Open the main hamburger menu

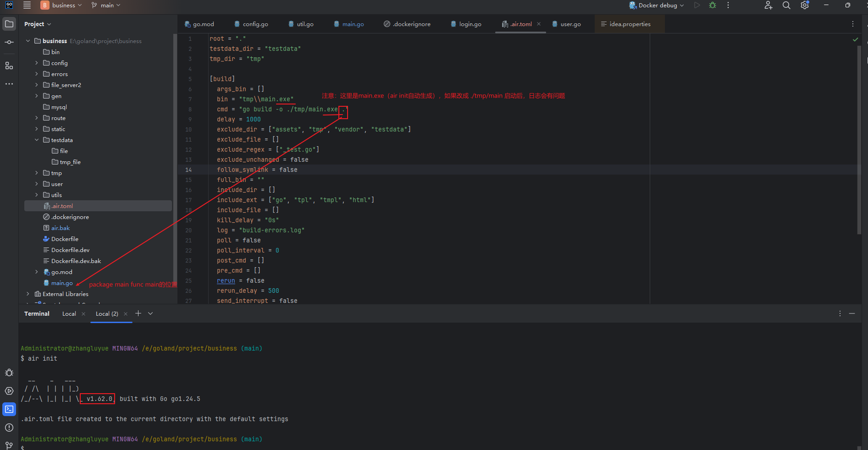(x=27, y=5)
